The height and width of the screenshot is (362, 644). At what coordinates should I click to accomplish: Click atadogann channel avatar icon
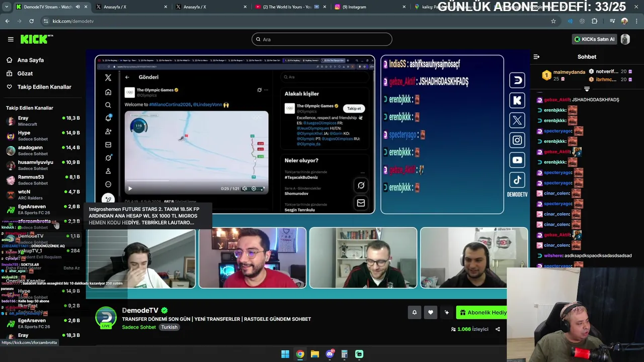[11, 150]
